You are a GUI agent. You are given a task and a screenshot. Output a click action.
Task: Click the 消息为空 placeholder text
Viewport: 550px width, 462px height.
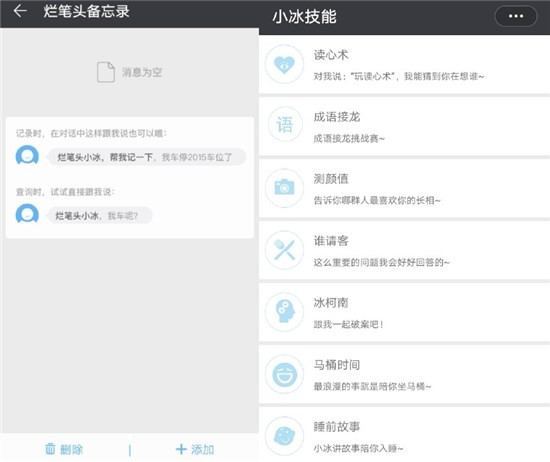pos(142,72)
